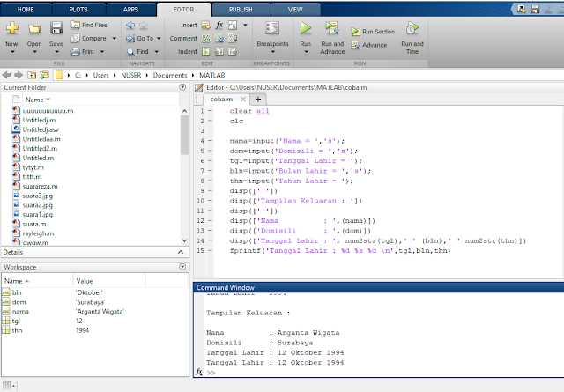This screenshot has height=392, width=564.
Task: Switch to the PUBLISH tab
Action: pos(241,10)
